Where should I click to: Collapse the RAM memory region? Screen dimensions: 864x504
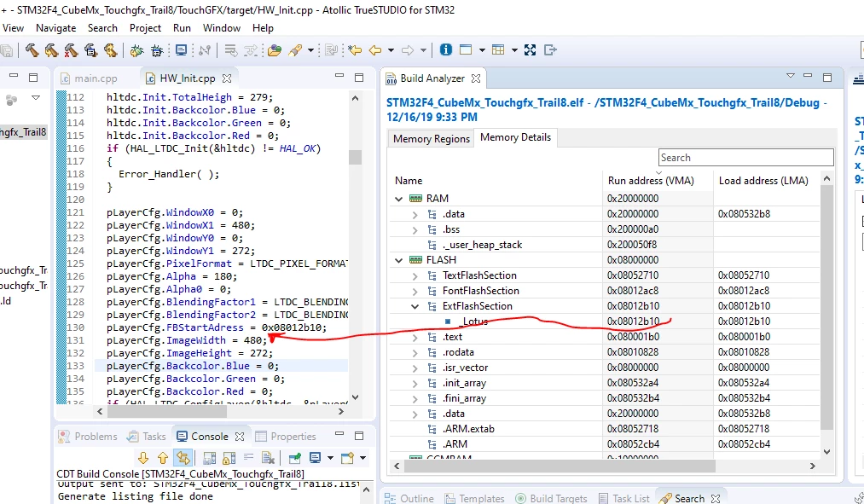399,199
